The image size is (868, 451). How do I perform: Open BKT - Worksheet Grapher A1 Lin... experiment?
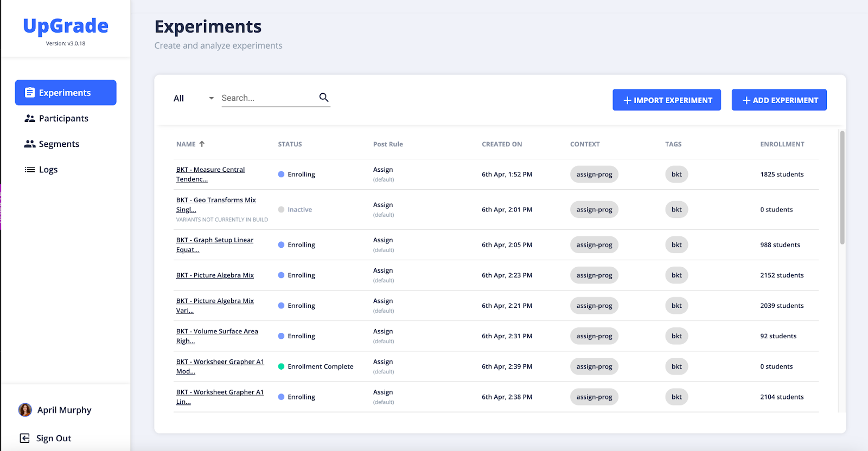pos(220,397)
